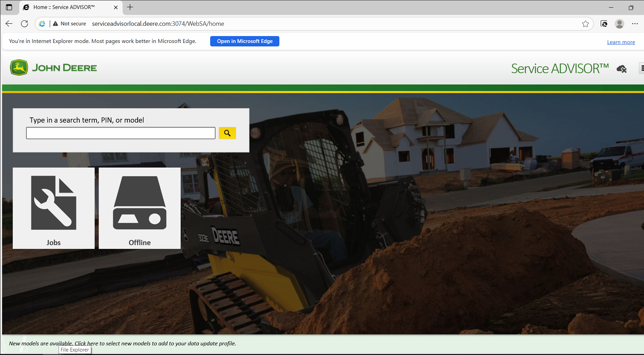Click the yellow search magnifier button
The height and width of the screenshot is (355, 644).
point(227,133)
